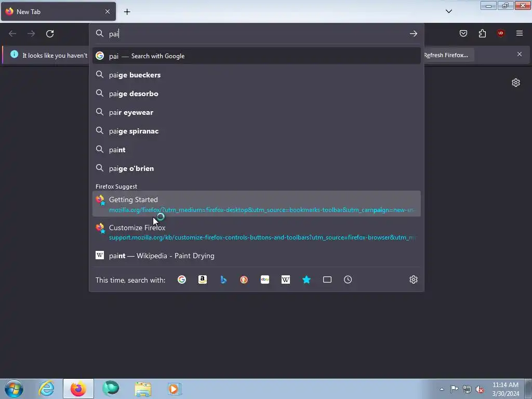Search this time with Google icon
This screenshot has width=532, height=399.
click(x=182, y=280)
